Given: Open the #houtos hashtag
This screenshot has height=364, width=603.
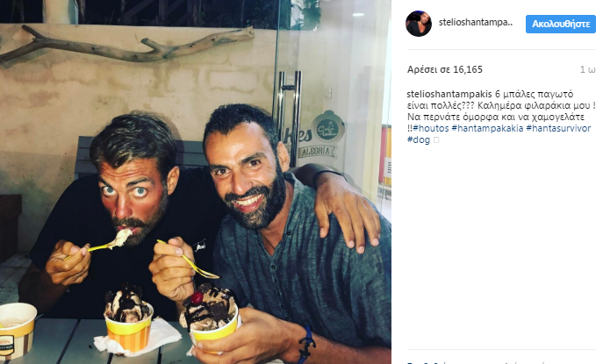Looking at the screenshot, I should 431,128.
